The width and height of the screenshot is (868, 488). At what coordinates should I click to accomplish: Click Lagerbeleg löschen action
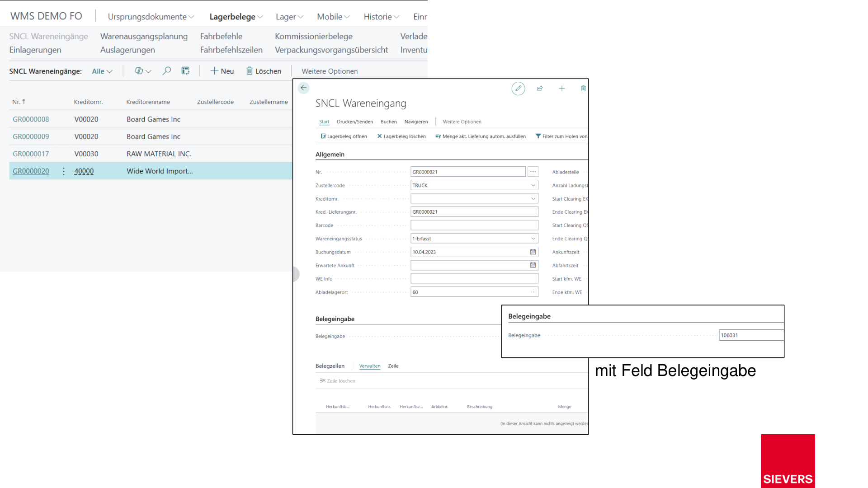(401, 136)
